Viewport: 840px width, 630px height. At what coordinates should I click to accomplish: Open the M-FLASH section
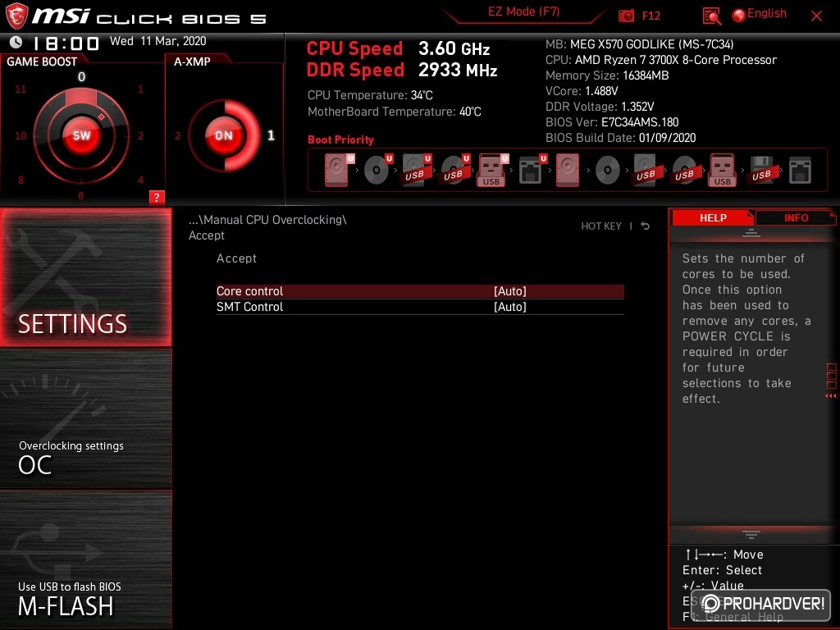tap(85, 559)
